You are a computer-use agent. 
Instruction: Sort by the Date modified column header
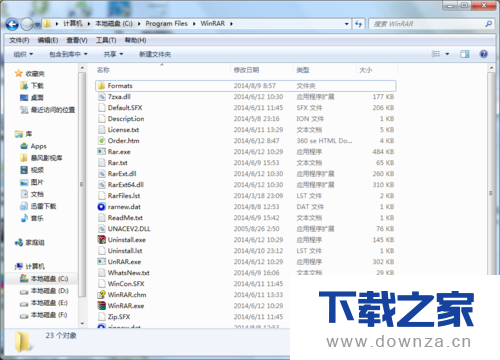pyautogui.click(x=246, y=70)
